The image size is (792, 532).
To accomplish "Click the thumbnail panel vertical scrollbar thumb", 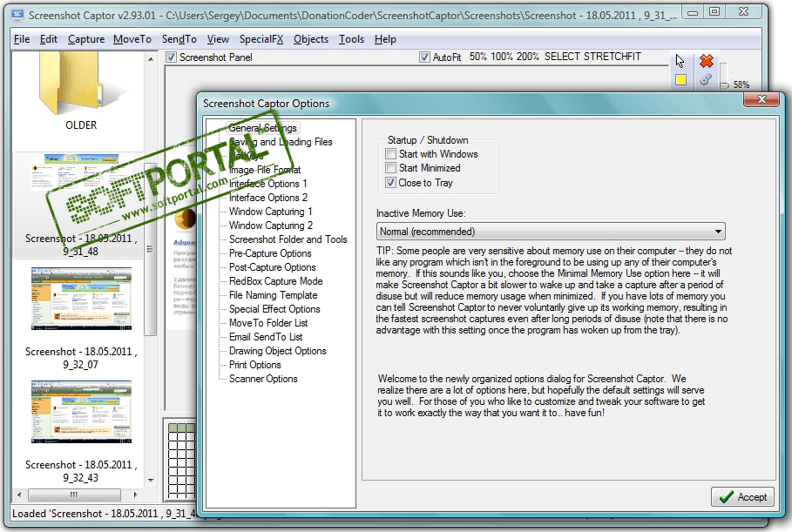I will tap(150, 249).
